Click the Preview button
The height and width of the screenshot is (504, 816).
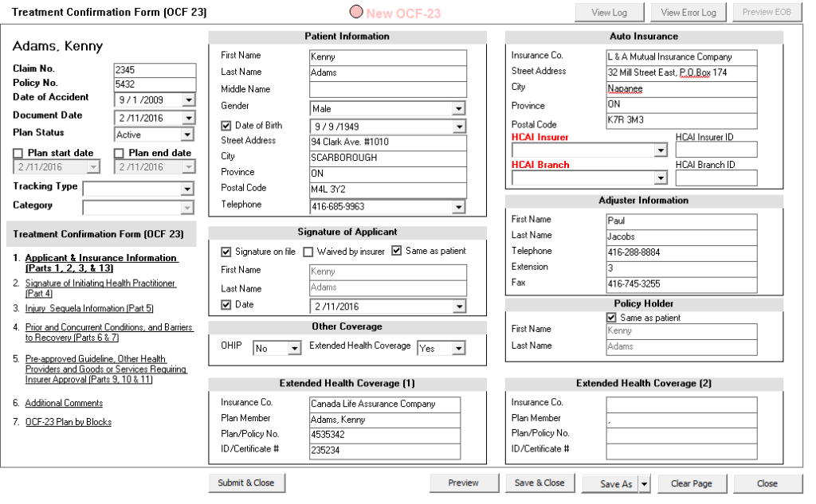tap(464, 483)
